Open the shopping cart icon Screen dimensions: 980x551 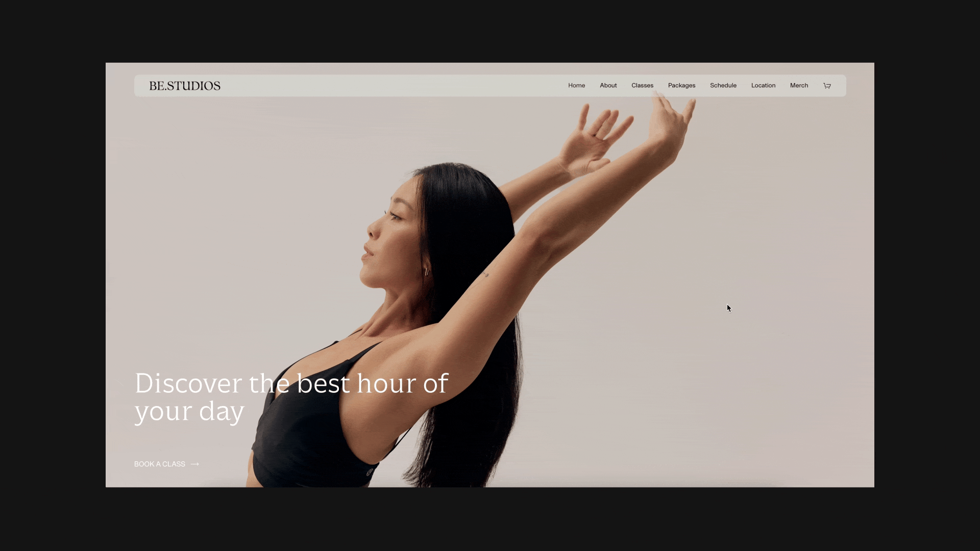click(827, 86)
